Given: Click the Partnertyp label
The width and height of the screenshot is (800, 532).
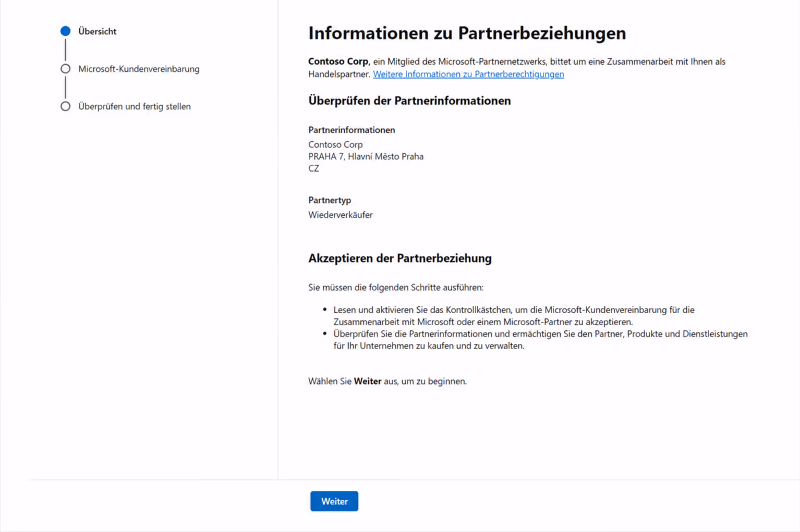Looking at the screenshot, I should click(x=330, y=200).
